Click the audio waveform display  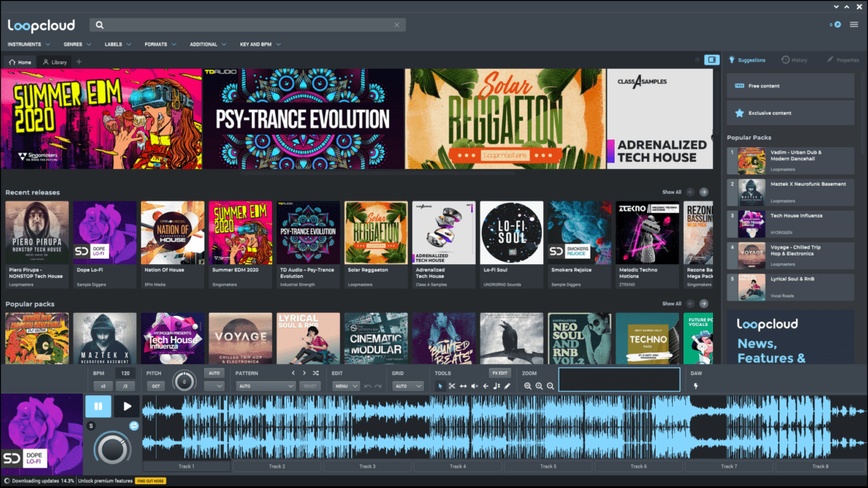(x=504, y=427)
